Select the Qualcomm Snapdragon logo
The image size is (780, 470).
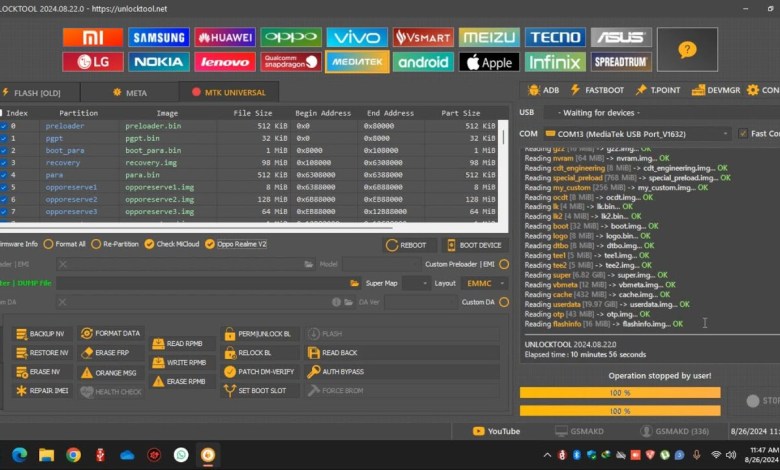291,62
